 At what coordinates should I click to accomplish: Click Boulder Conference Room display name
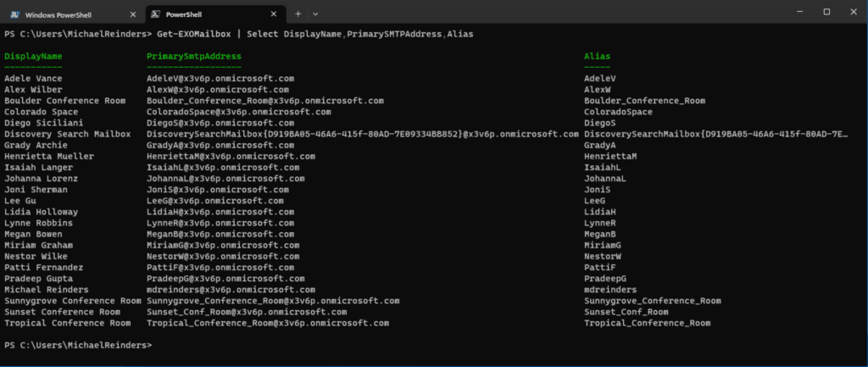click(x=64, y=101)
